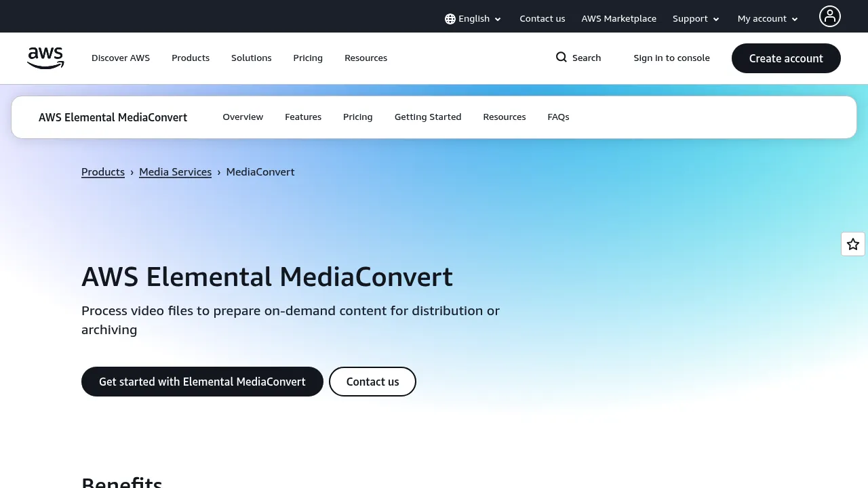Click the star bookmark icon

pos(853,244)
